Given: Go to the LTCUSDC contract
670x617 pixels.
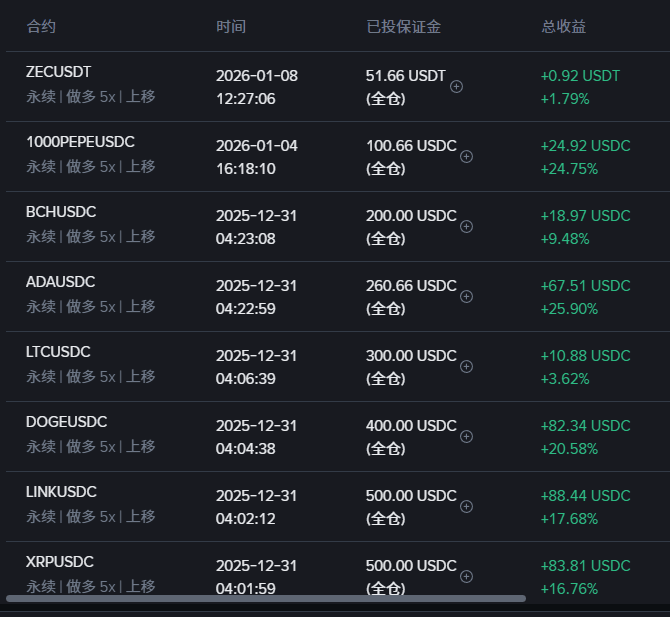Looking at the screenshot, I should pyautogui.click(x=58, y=352).
